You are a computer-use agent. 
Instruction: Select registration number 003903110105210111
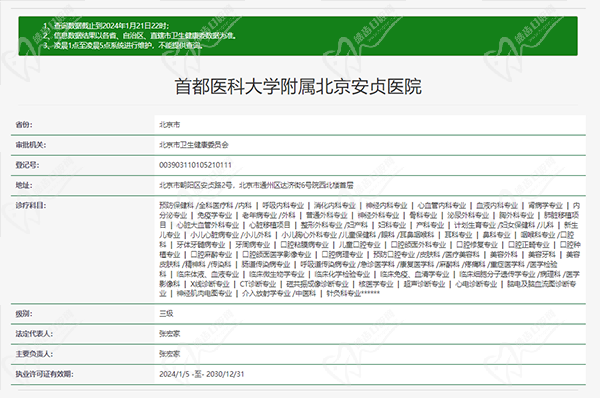[195, 165]
